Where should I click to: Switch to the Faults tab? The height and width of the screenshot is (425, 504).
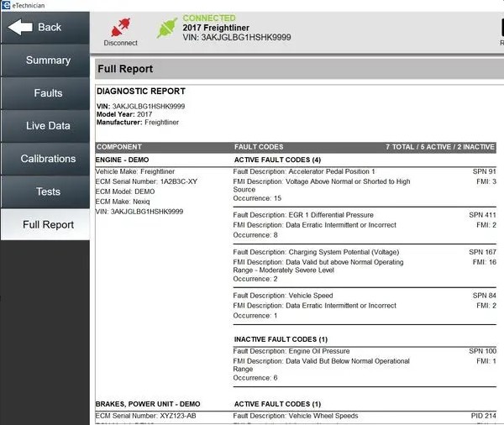tap(47, 93)
